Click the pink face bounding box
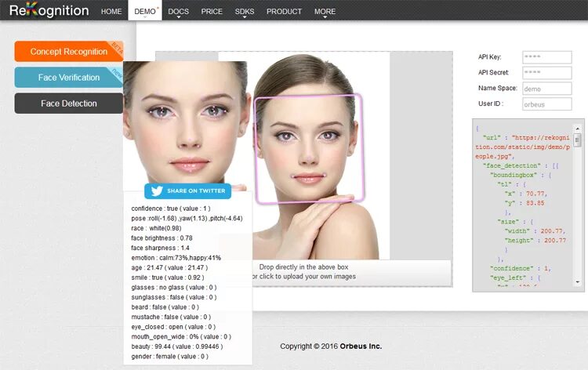 309,149
